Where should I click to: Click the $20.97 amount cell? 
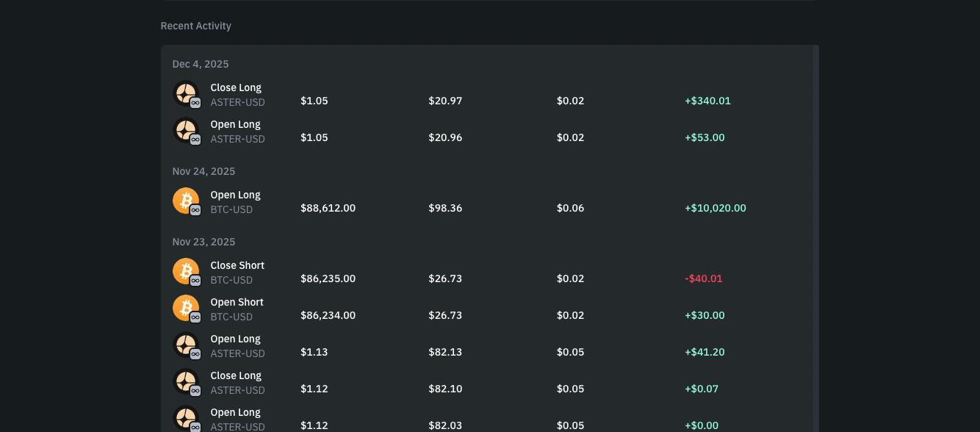coord(445,101)
